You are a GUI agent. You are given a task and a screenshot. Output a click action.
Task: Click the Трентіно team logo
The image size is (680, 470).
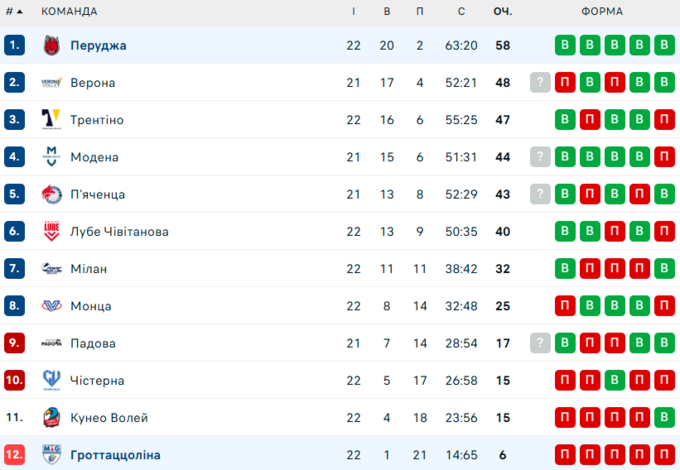(51, 120)
